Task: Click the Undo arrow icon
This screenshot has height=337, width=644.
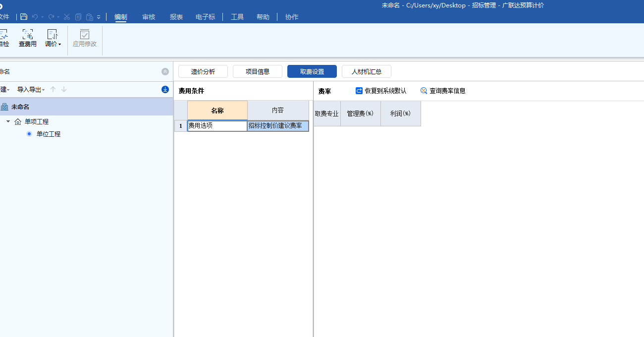Action: point(35,16)
